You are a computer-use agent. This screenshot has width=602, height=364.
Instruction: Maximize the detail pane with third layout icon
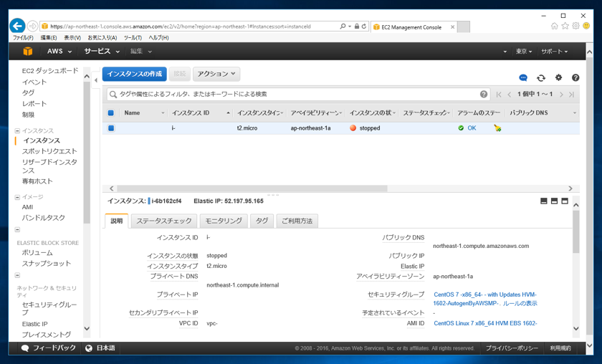point(565,201)
